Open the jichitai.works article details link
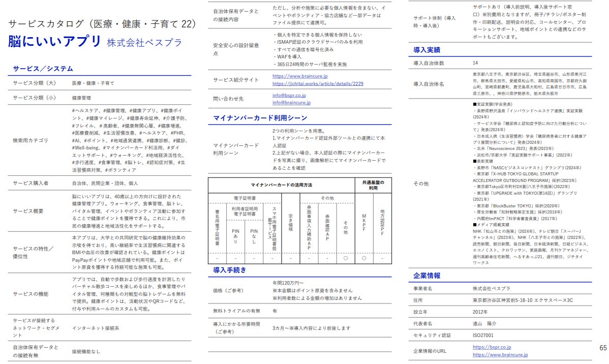609x364 pixels. coord(318,83)
